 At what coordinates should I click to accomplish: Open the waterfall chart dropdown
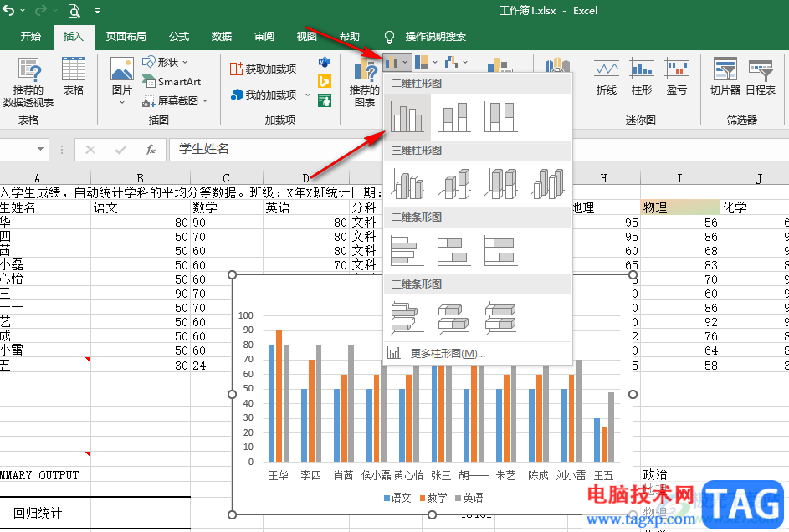tap(456, 63)
